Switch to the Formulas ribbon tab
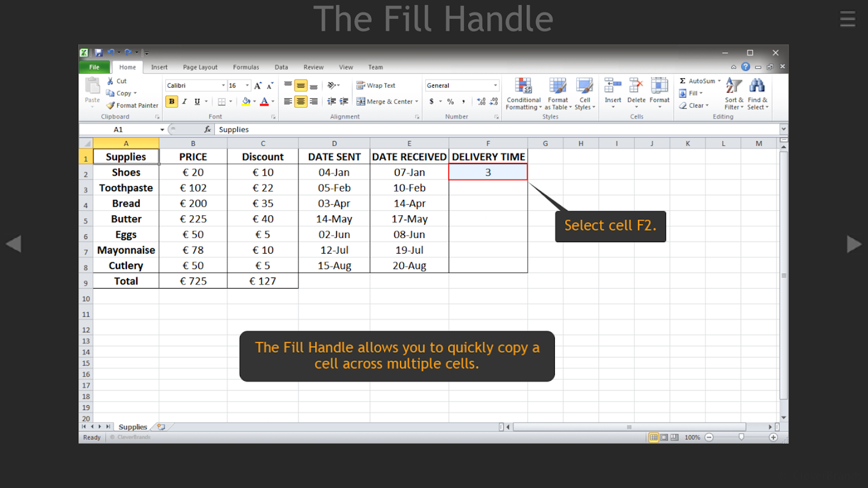Screen dimensions: 868x488 click(x=246, y=67)
